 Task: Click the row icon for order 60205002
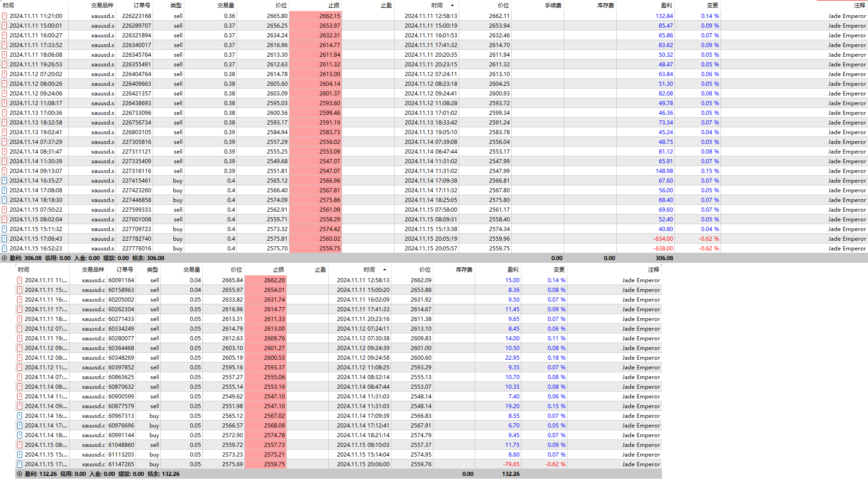tap(20, 299)
